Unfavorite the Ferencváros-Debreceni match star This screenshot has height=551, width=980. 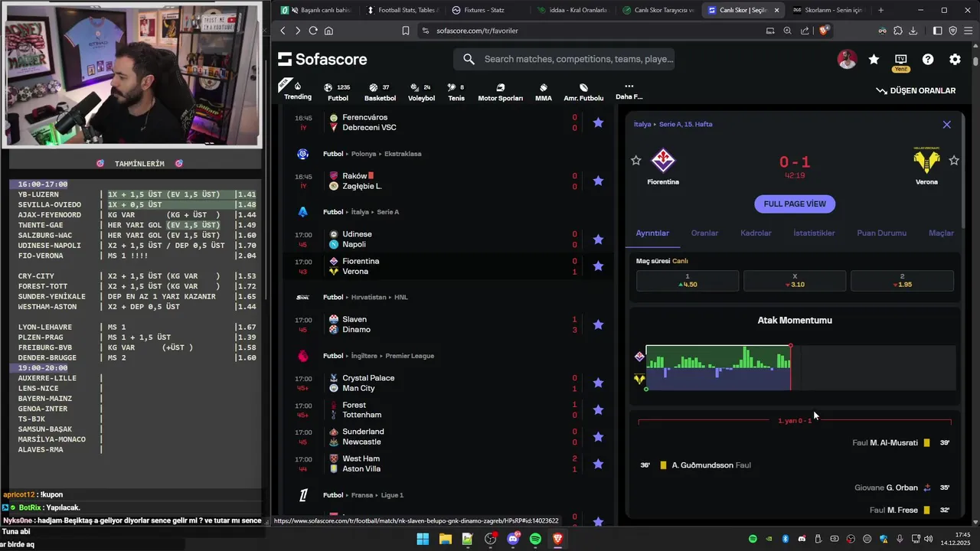click(598, 122)
